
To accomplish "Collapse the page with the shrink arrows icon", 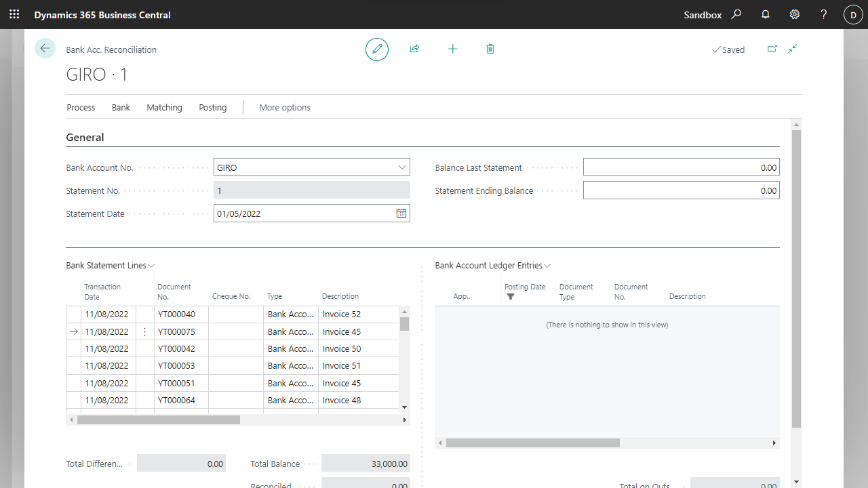I will [x=792, y=49].
